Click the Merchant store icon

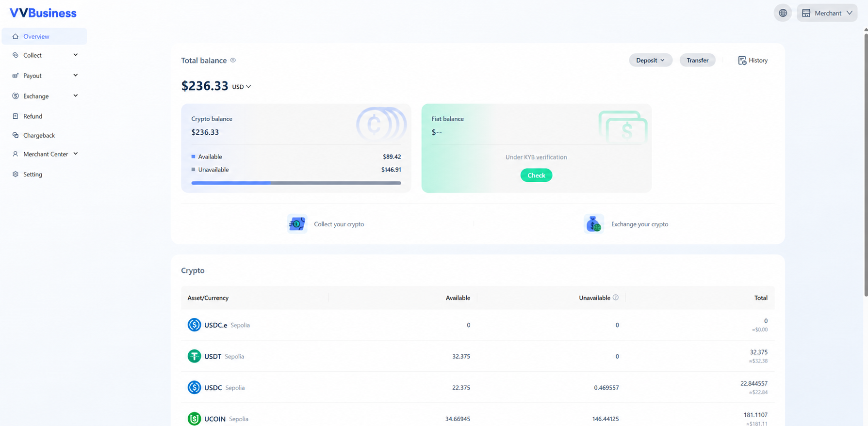click(806, 13)
